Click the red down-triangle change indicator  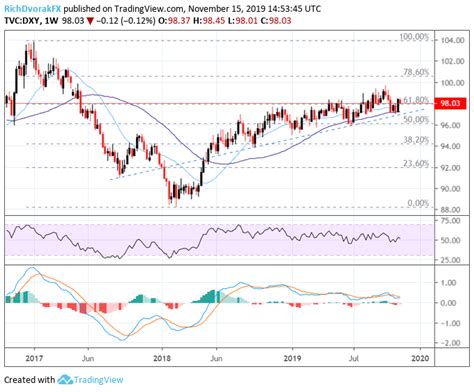[x=90, y=21]
